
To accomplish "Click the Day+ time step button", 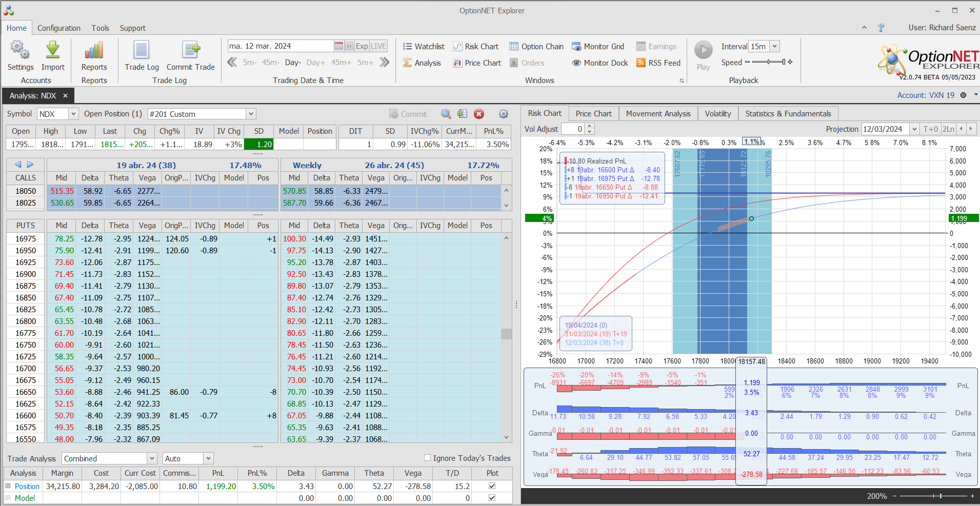I will (315, 63).
